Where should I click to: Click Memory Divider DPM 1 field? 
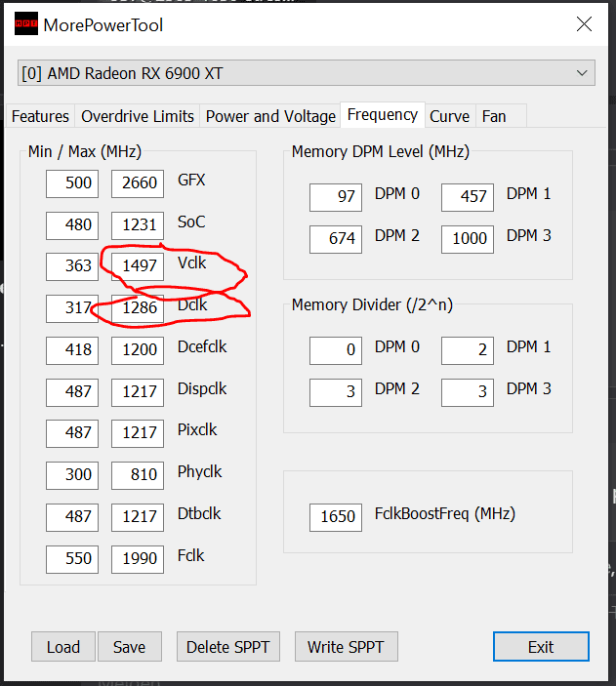coord(468,350)
